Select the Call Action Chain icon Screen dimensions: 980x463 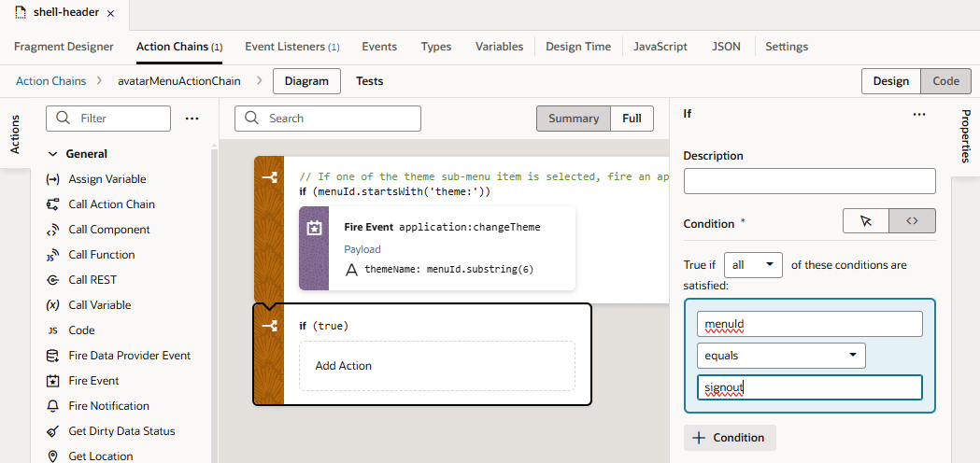click(x=52, y=204)
